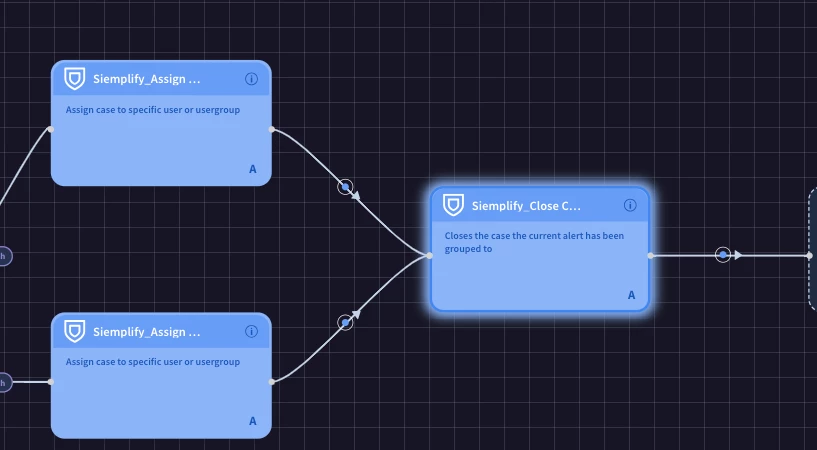Click the 'A' badge on Close Case node

click(632, 295)
